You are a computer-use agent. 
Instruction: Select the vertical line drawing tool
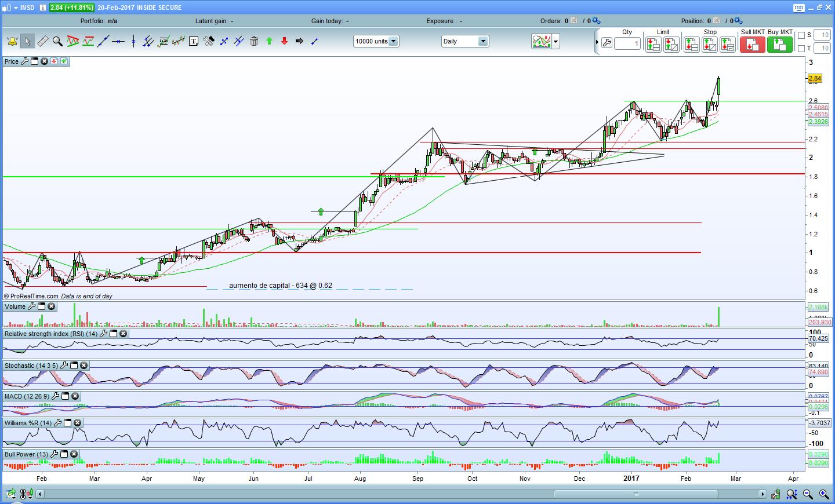133,41
